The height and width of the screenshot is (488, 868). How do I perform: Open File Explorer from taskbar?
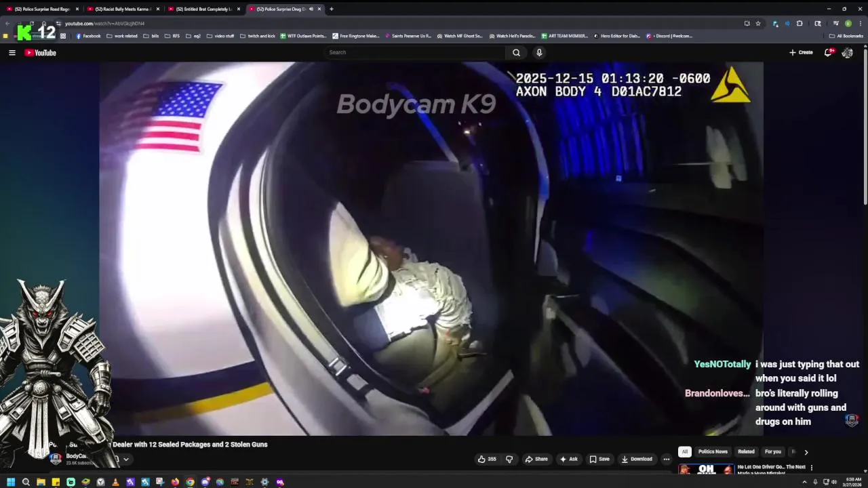coord(41,482)
